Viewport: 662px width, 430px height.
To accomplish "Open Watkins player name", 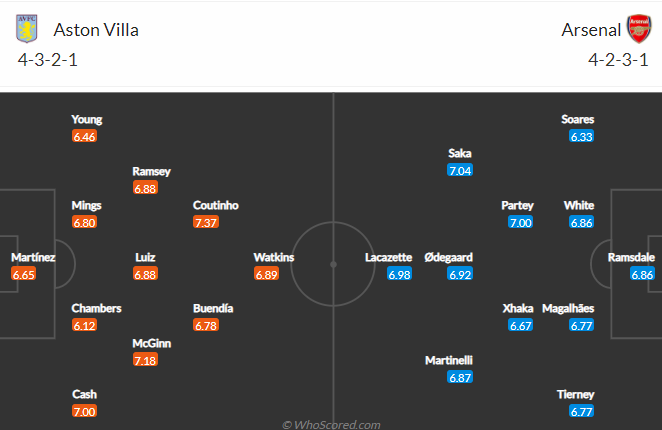I will coord(274,257).
